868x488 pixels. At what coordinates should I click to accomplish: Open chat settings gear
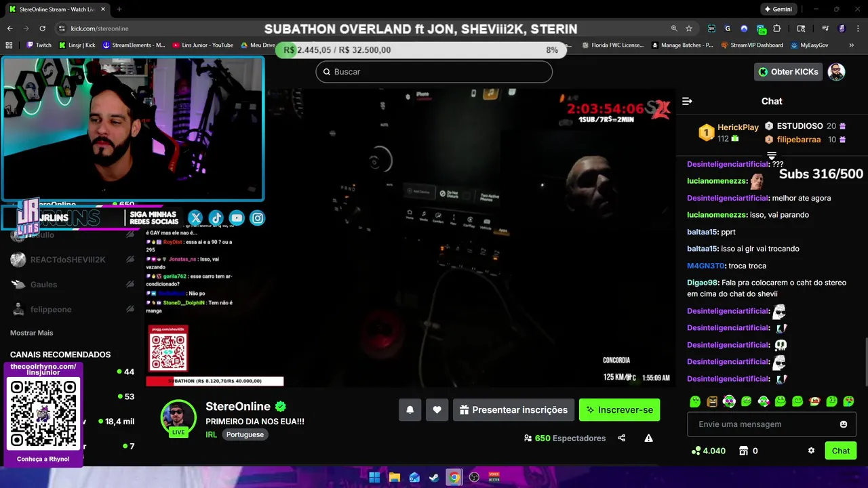point(811,451)
